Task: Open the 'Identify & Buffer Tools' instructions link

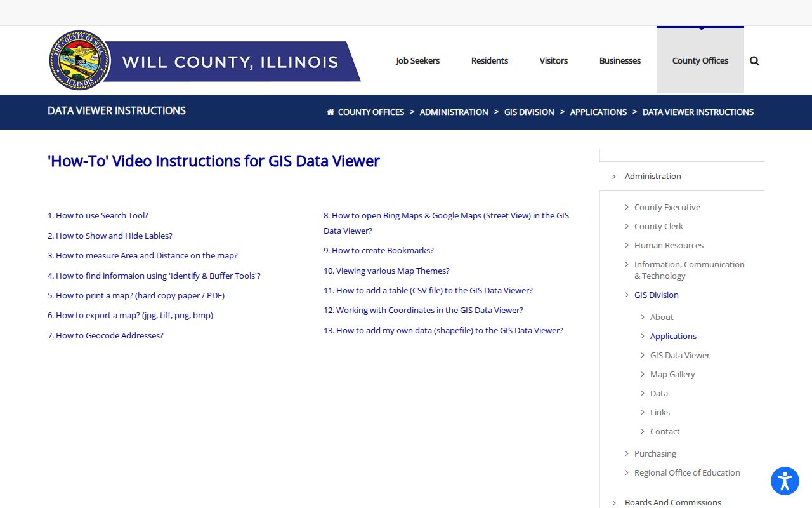Action: pyautogui.click(x=154, y=276)
